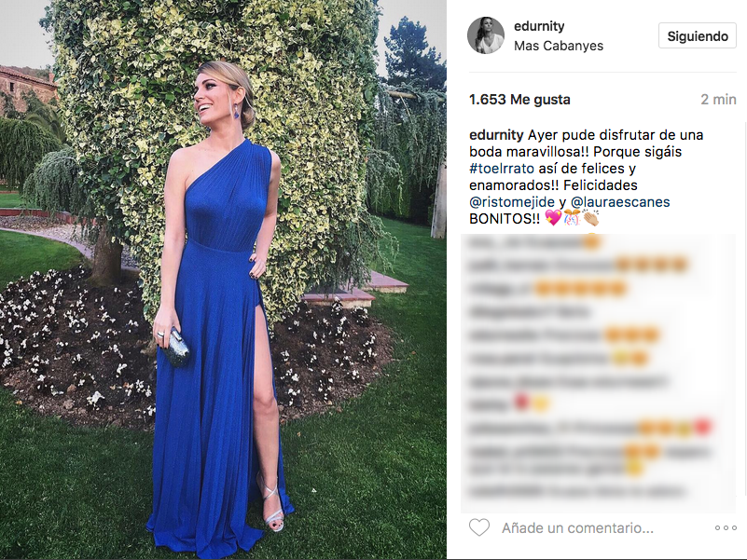Click the 2 min timestamp
This screenshot has width=747, height=560.
pos(718,100)
